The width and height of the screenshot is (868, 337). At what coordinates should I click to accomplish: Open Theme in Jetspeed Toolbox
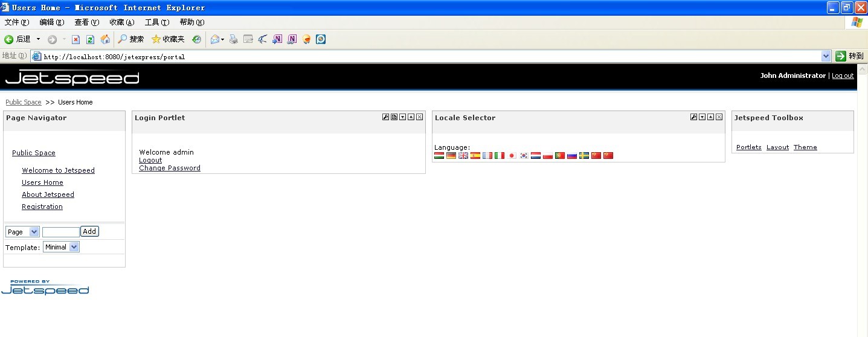click(805, 147)
